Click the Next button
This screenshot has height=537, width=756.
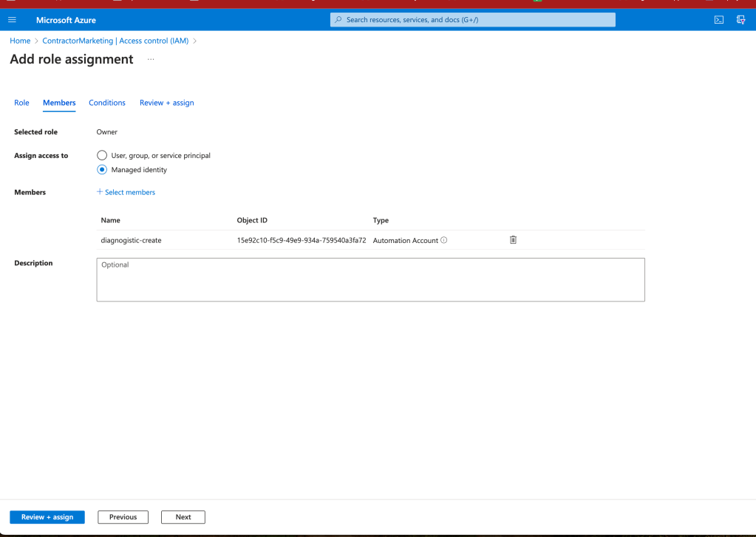click(x=183, y=517)
